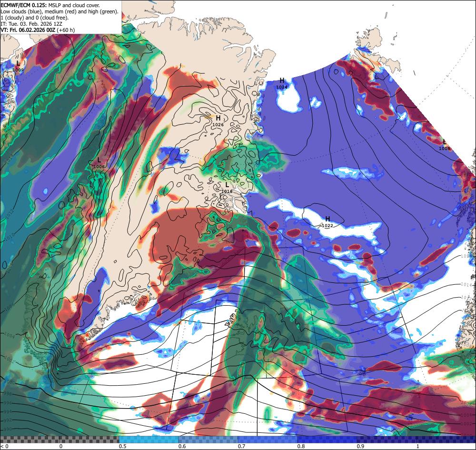Select the 0.8–0.9 dark blue color bar segment
Screen dimensions: 476x450
pos(327,440)
